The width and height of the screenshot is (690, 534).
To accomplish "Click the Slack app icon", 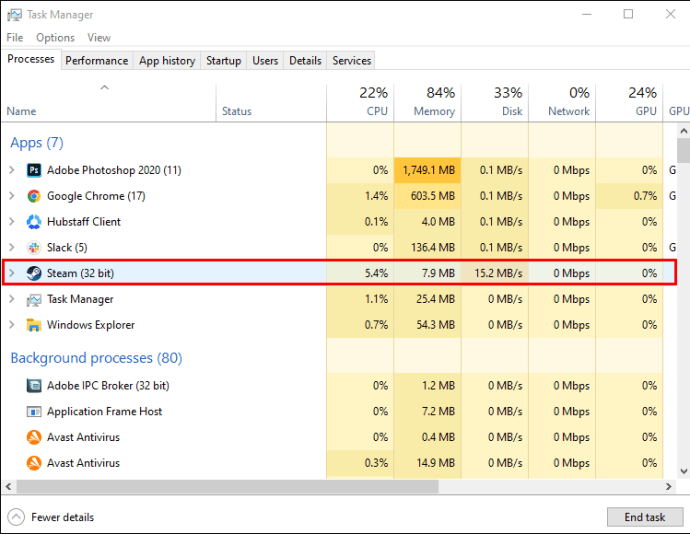I will click(x=34, y=247).
